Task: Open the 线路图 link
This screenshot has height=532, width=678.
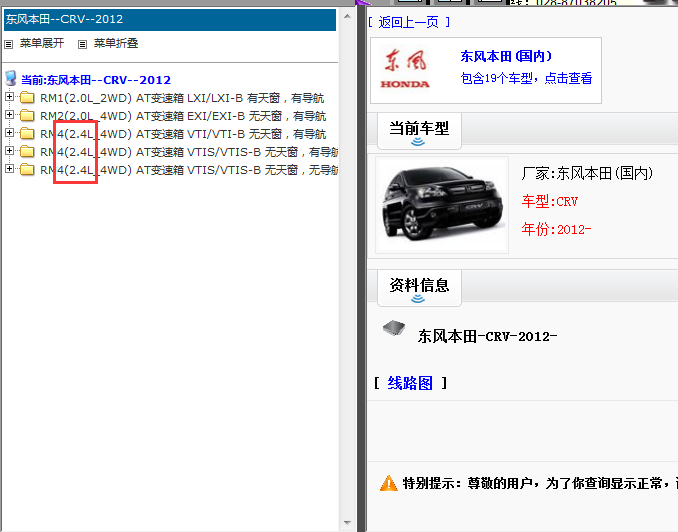Action: 410,383
